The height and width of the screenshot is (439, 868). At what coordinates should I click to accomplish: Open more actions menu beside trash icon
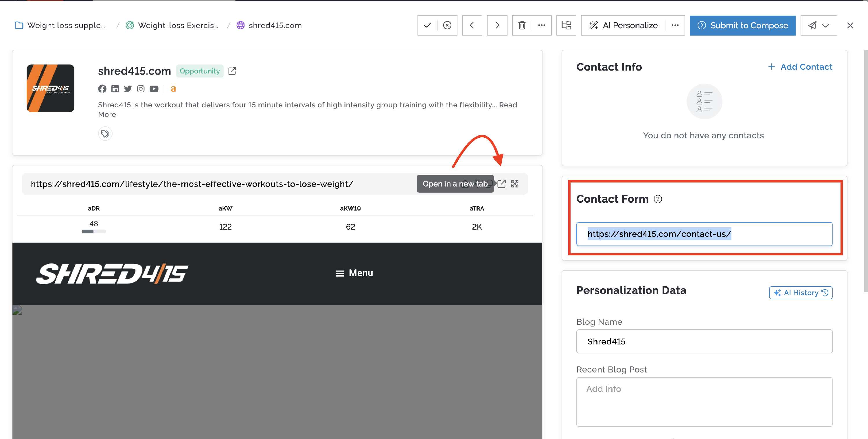coord(542,25)
